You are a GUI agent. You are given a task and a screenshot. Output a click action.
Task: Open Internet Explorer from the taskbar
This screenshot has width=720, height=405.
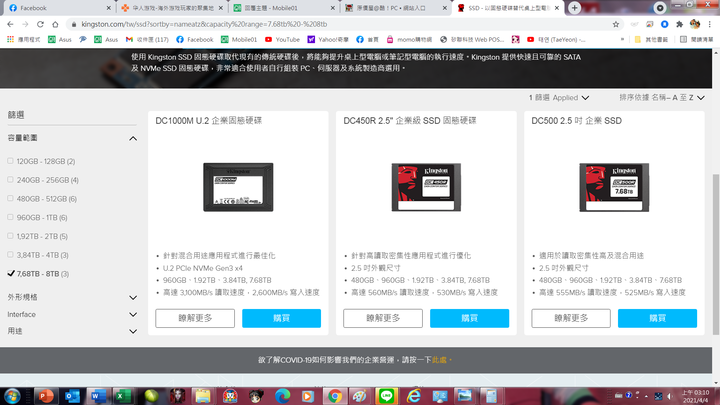413,396
